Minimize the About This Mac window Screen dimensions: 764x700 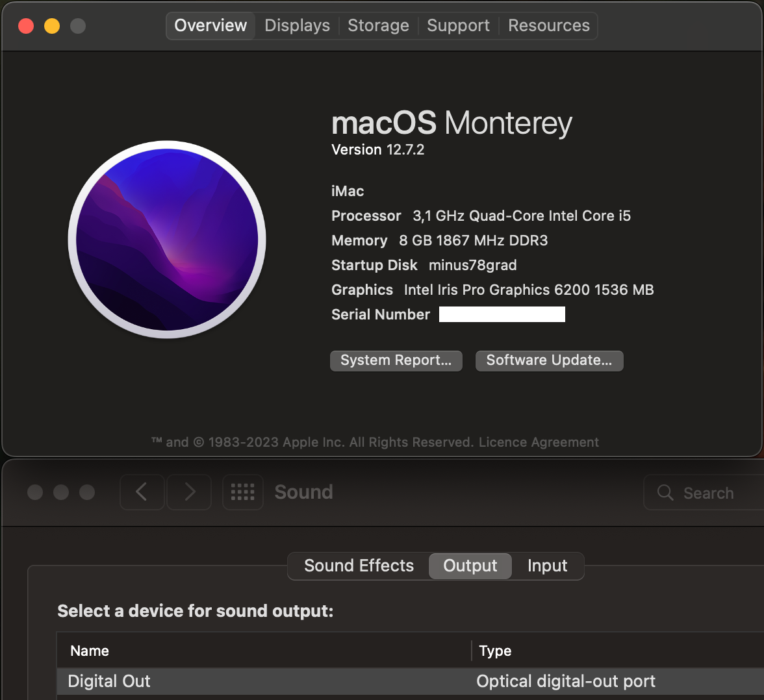[x=52, y=26]
